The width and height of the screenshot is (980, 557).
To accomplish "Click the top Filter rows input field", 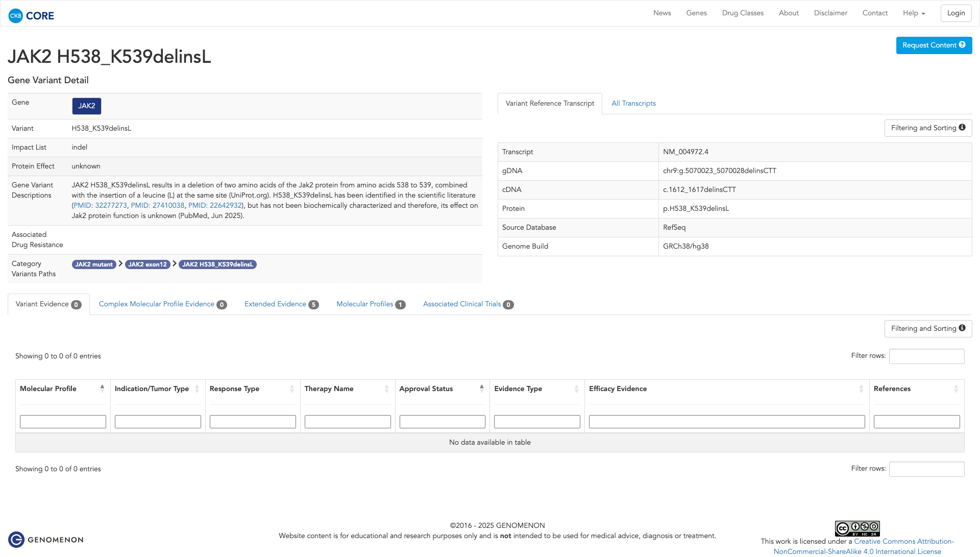I will (x=926, y=356).
